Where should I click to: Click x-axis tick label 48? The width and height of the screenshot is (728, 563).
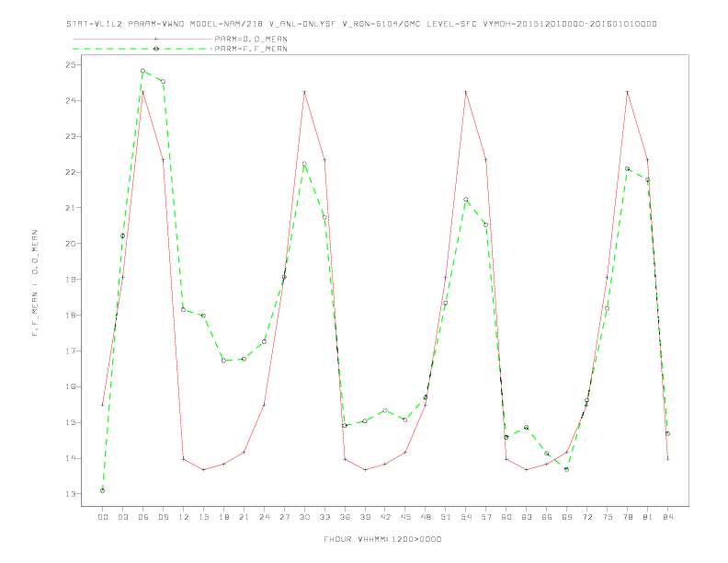[x=426, y=517]
